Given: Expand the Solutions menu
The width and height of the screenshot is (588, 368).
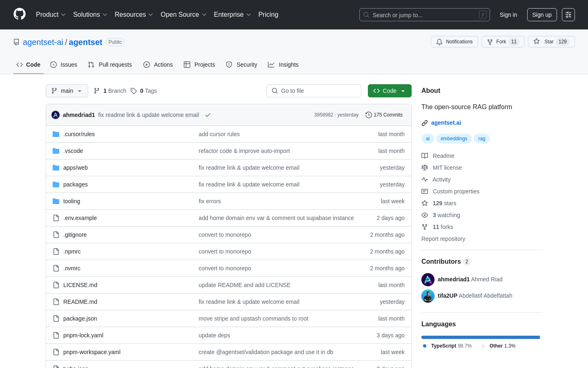Looking at the screenshot, I should point(90,15).
